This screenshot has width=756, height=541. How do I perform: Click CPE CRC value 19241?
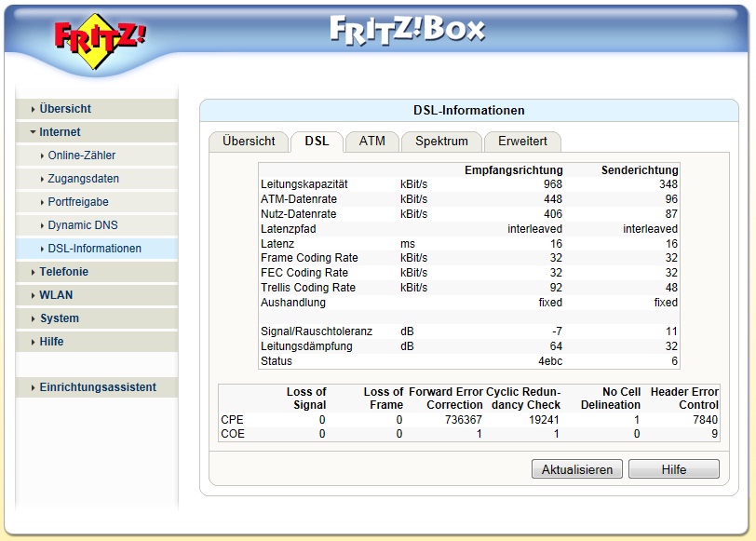coord(544,420)
